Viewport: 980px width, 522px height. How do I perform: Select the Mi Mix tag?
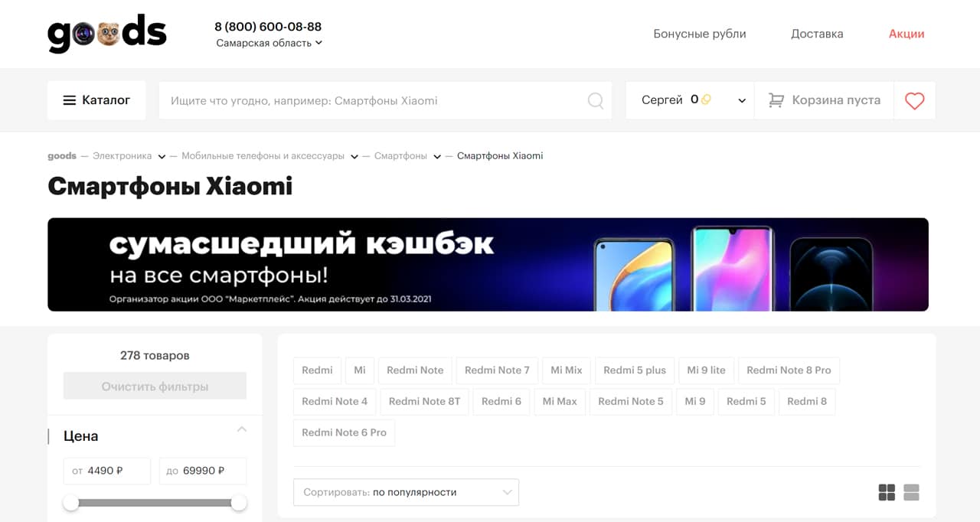pos(567,370)
